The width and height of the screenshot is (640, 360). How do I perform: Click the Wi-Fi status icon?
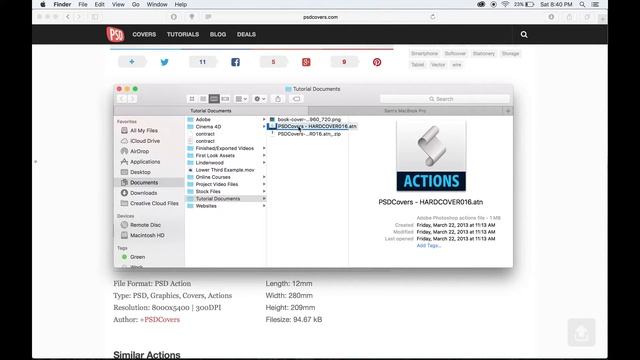[505, 4]
